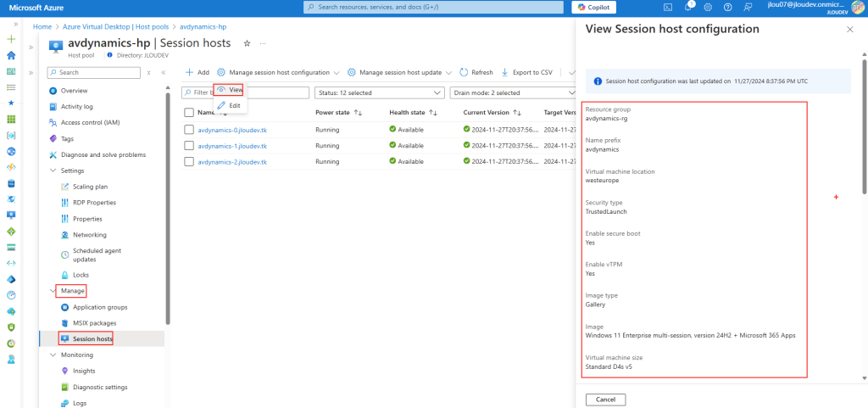868x408 pixels.
Task: Click the Create a resource plus icon in left rail
Action: 10,39
